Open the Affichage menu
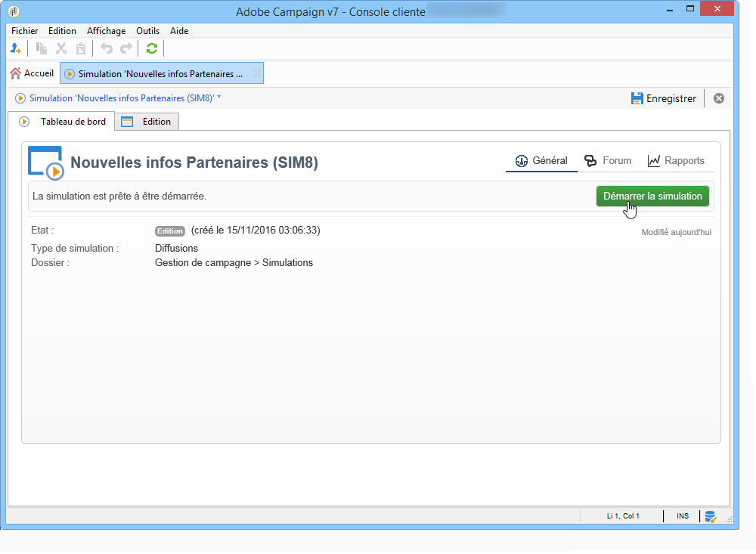The width and height of the screenshot is (756, 554). pyautogui.click(x=106, y=31)
